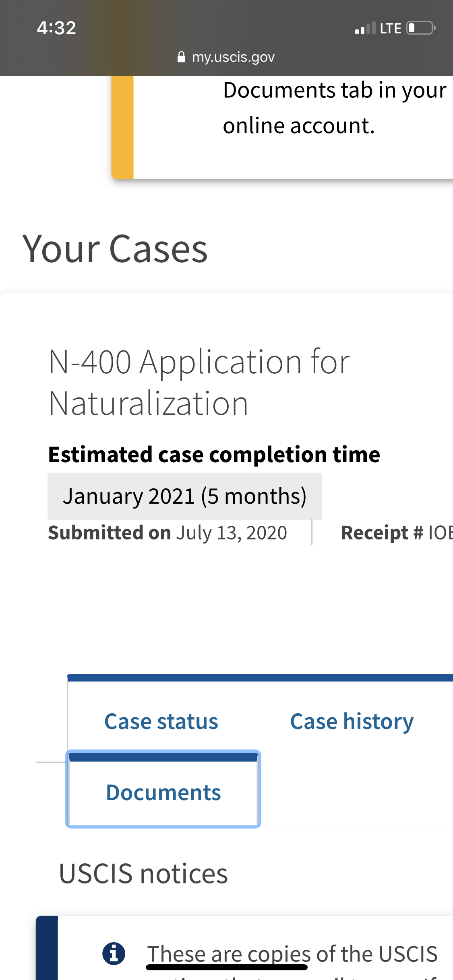The width and height of the screenshot is (453, 980).
Task: Tap the LTE network indicator
Action: (390, 29)
